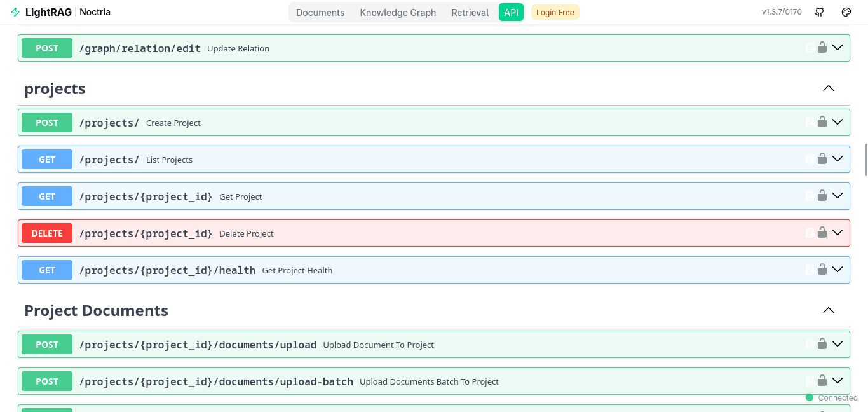Click the lock icon on Update Relation row

[x=822, y=48]
